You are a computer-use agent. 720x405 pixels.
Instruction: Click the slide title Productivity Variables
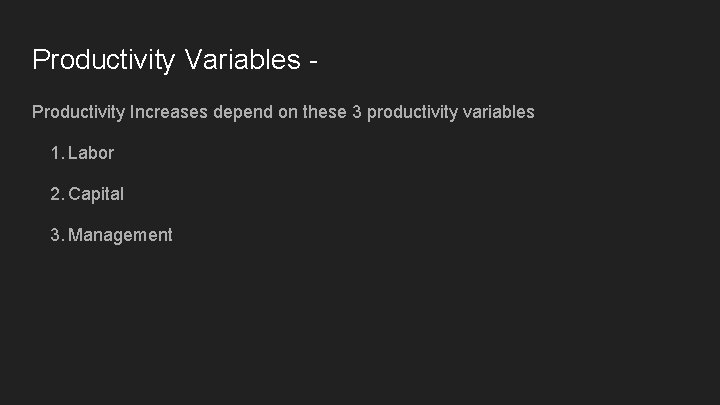(x=175, y=60)
